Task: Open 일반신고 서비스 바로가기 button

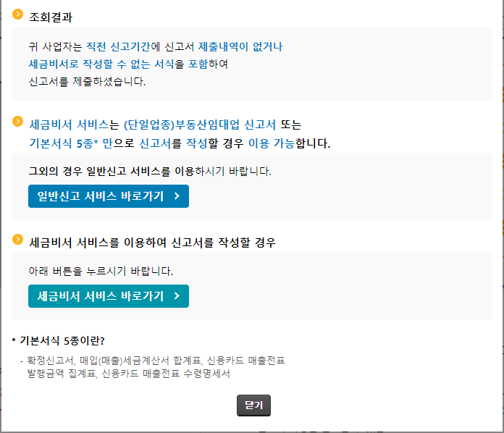Action: 109,196
